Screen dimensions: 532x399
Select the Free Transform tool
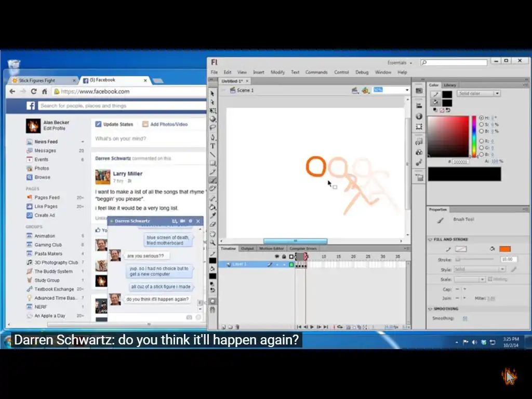[212, 111]
